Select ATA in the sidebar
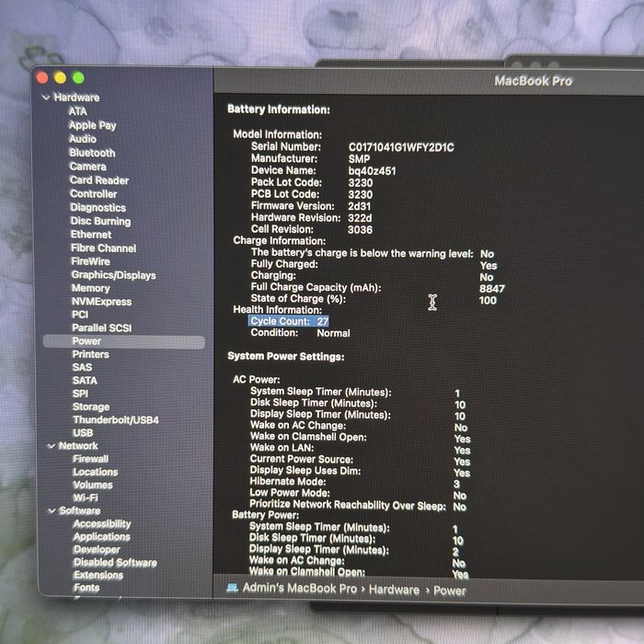 point(77,111)
